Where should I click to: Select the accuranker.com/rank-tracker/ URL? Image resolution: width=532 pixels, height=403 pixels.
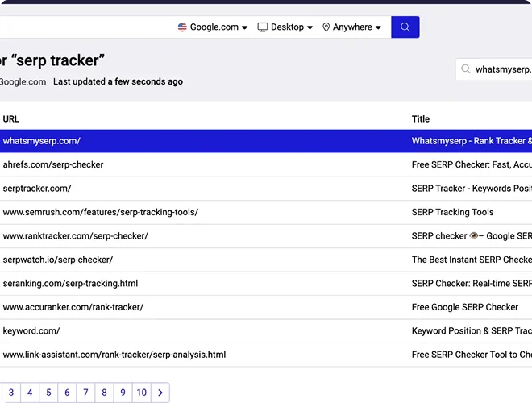73,307
